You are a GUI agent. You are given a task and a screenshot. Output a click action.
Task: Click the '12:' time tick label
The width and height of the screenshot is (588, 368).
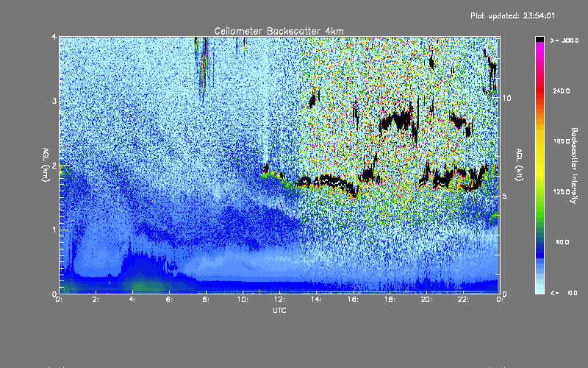pos(279,300)
